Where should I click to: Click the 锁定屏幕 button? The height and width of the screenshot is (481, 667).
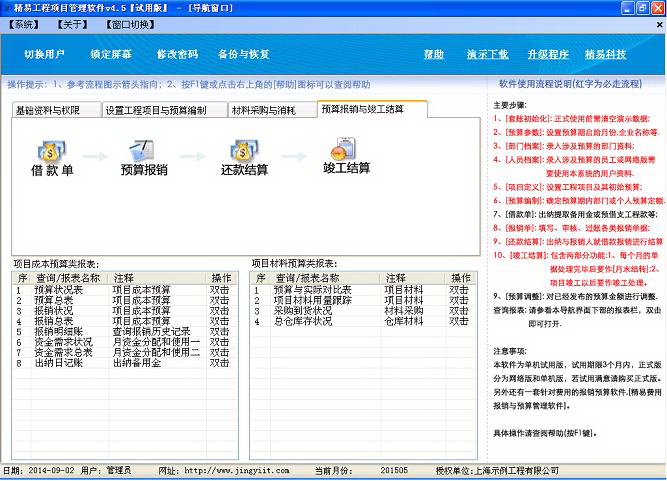click(111, 54)
